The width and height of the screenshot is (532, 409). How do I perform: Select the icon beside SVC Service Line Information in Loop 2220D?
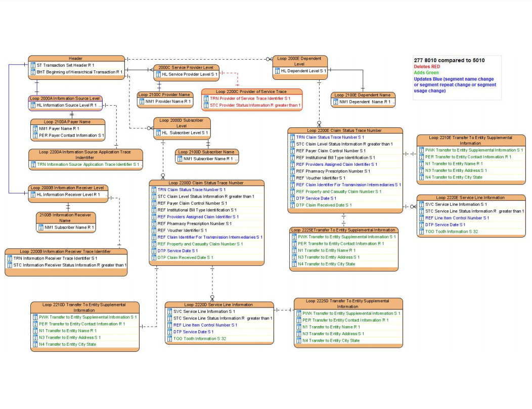(169, 311)
